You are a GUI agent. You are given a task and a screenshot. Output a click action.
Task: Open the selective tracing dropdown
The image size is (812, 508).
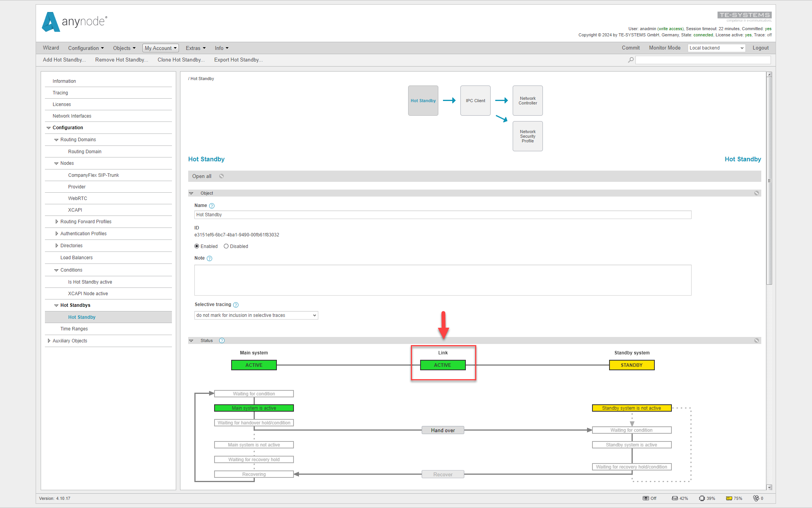(256, 315)
